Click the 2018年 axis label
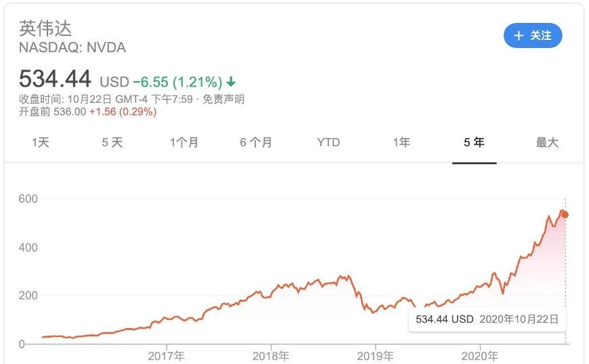589x364 pixels. tap(271, 356)
